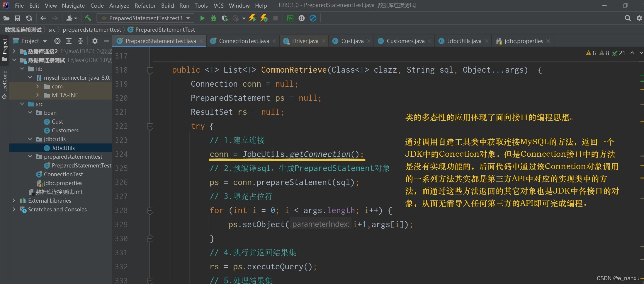Image resolution: width=644 pixels, height=284 pixels.
Task: Run PreparedStatementTest.test3 with green play button
Action: (202, 18)
